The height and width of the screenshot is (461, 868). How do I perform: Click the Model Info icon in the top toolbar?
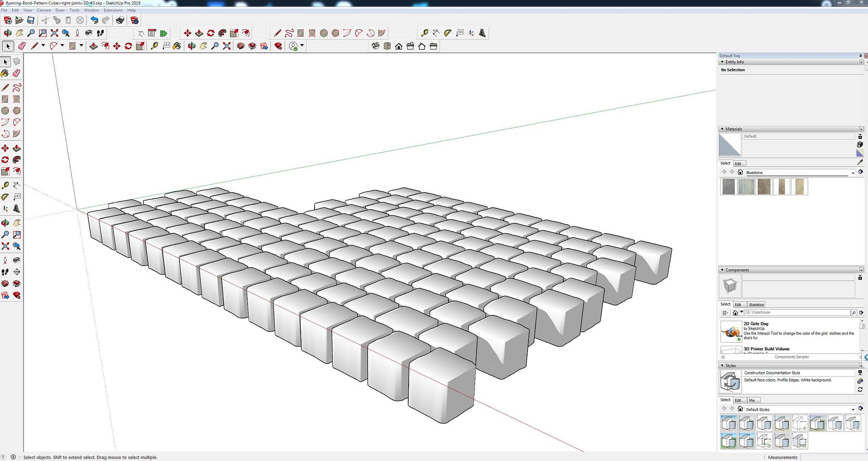point(134,20)
